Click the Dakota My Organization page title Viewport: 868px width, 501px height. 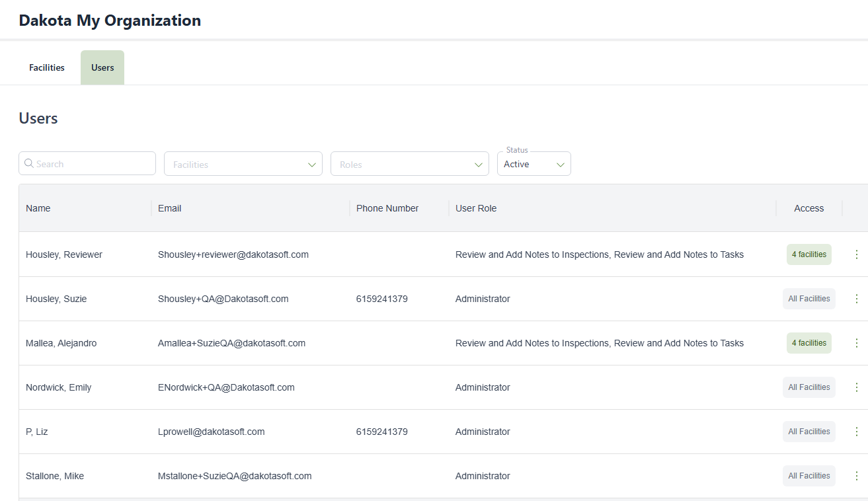point(110,20)
